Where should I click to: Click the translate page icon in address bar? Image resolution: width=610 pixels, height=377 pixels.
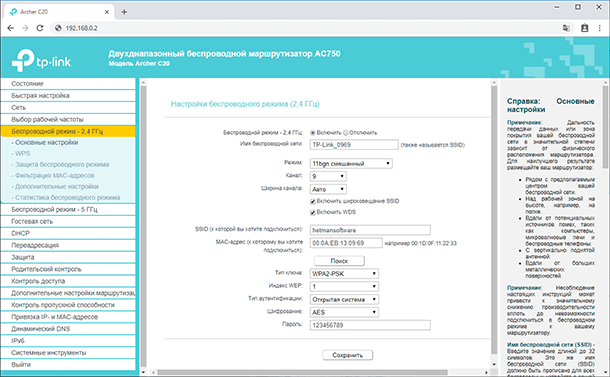(x=566, y=28)
